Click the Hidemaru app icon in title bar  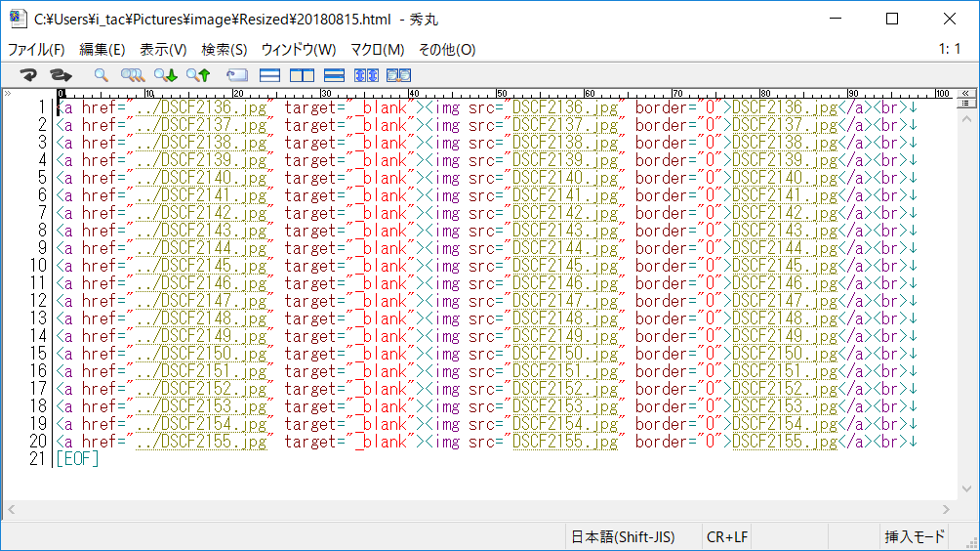(19, 19)
